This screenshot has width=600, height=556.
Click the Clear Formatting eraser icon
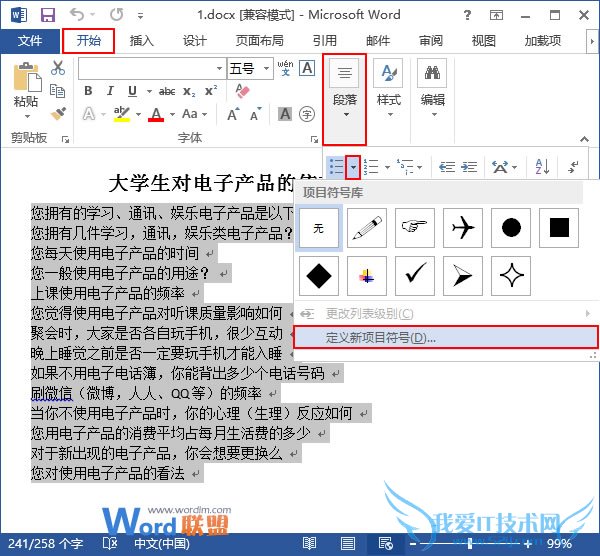[x=242, y=91]
